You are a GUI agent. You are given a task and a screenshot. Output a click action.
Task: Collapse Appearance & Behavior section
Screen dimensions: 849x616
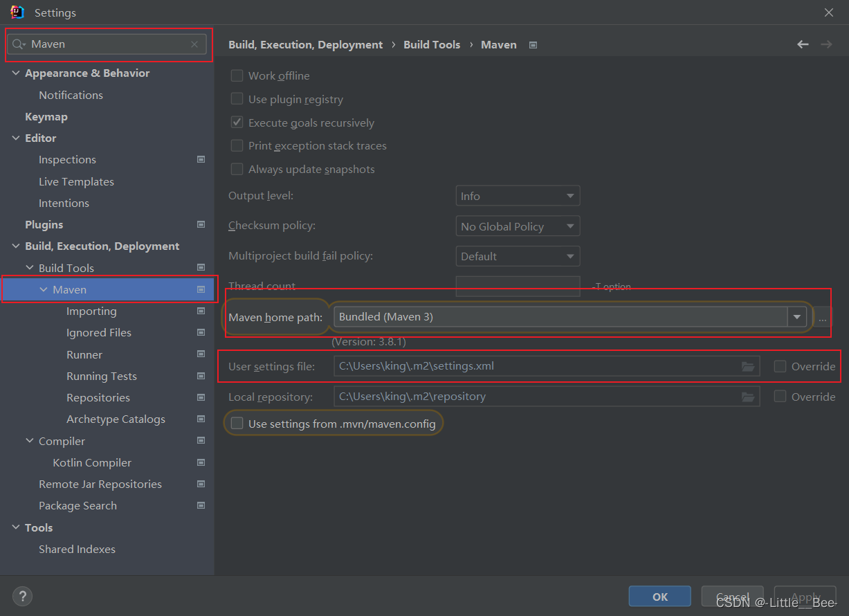click(x=16, y=73)
